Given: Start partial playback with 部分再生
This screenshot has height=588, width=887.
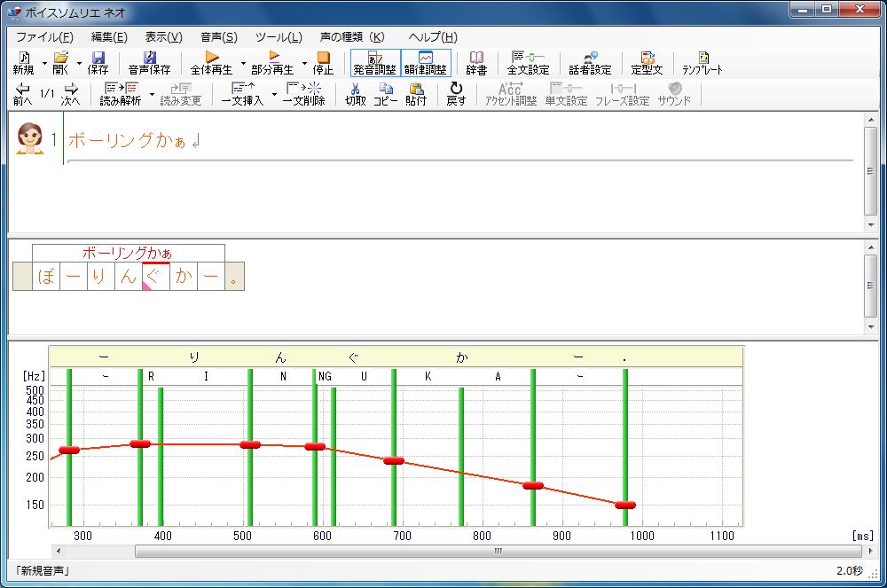Looking at the screenshot, I should pyautogui.click(x=272, y=63).
